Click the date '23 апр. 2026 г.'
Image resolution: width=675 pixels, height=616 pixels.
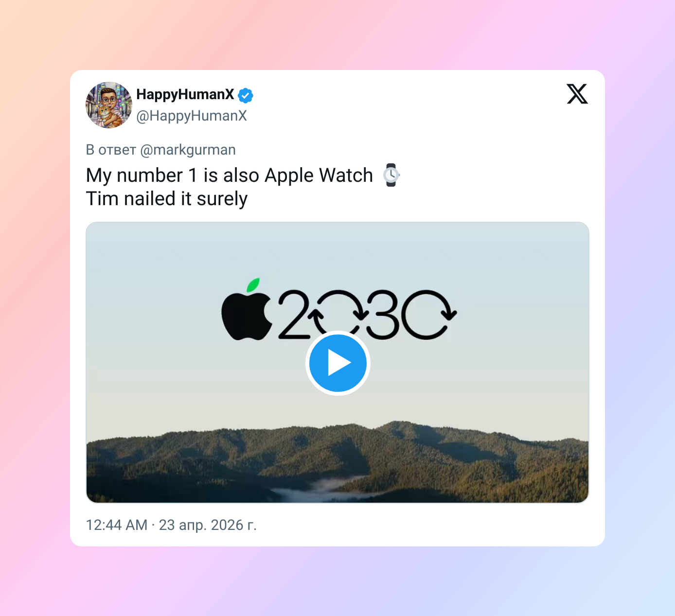208,525
